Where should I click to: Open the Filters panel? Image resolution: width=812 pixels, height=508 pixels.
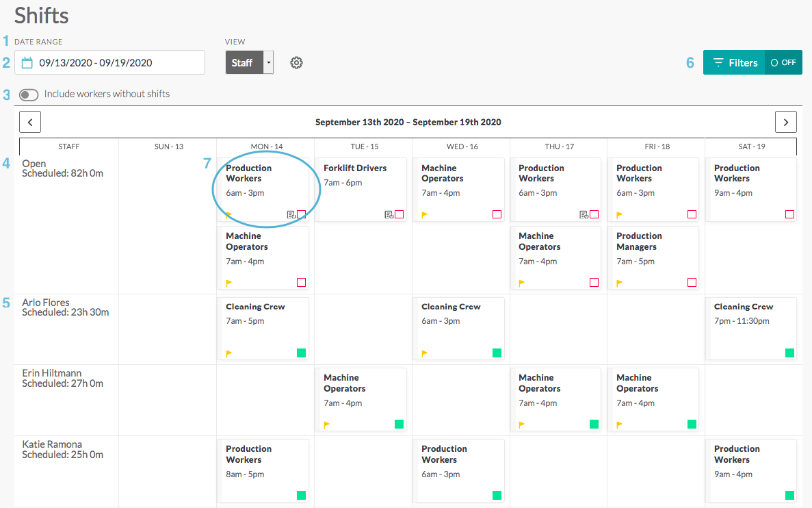click(x=734, y=62)
